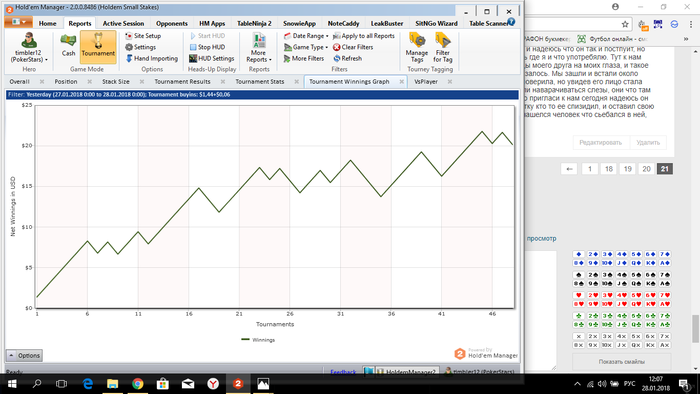Open Date Range filter dropdown
This screenshot has height=394, width=700.
click(306, 36)
